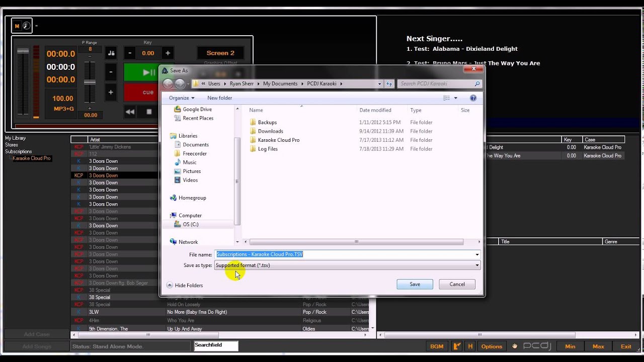Click the refresh button beside address bar

[389, 84]
